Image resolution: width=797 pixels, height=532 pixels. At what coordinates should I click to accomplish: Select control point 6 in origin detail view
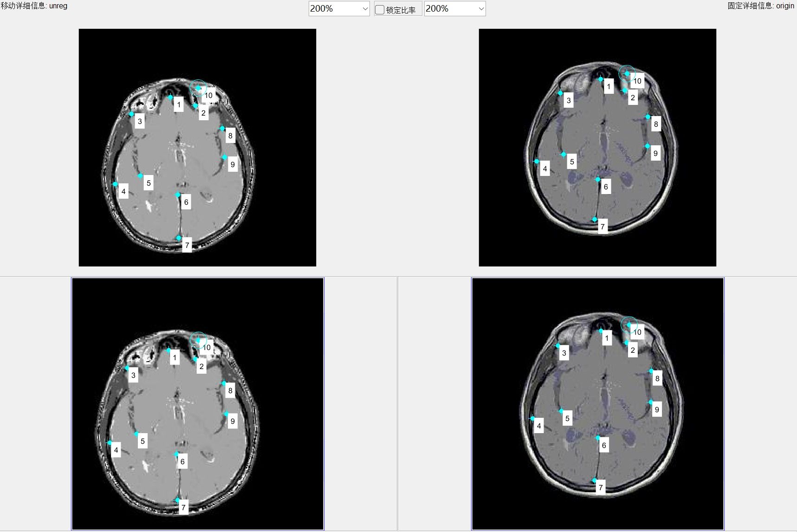click(x=598, y=179)
